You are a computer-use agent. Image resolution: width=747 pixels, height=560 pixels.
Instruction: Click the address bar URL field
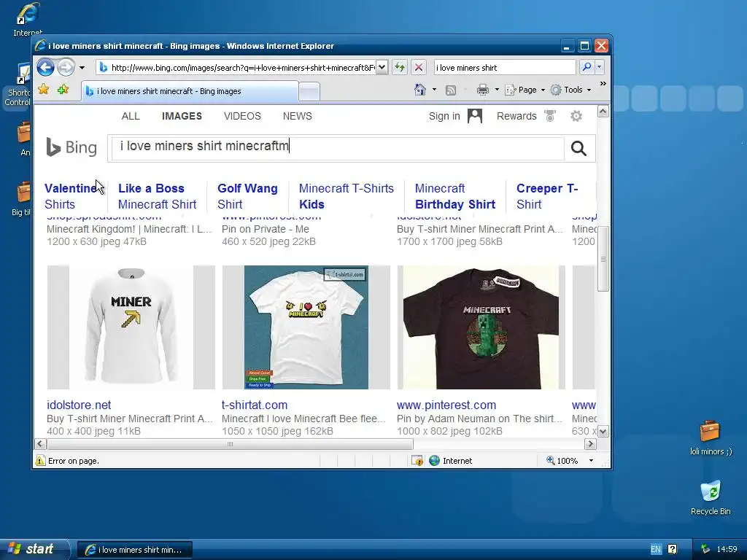coord(237,67)
